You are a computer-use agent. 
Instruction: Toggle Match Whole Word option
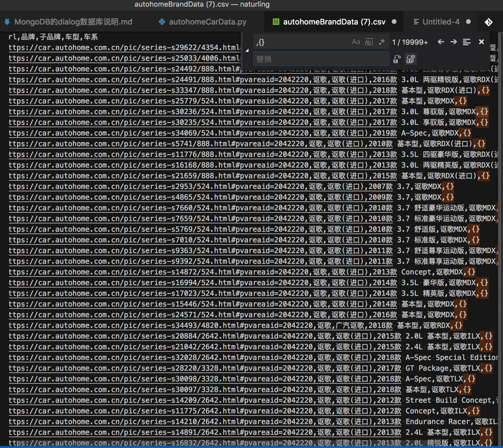[369, 42]
